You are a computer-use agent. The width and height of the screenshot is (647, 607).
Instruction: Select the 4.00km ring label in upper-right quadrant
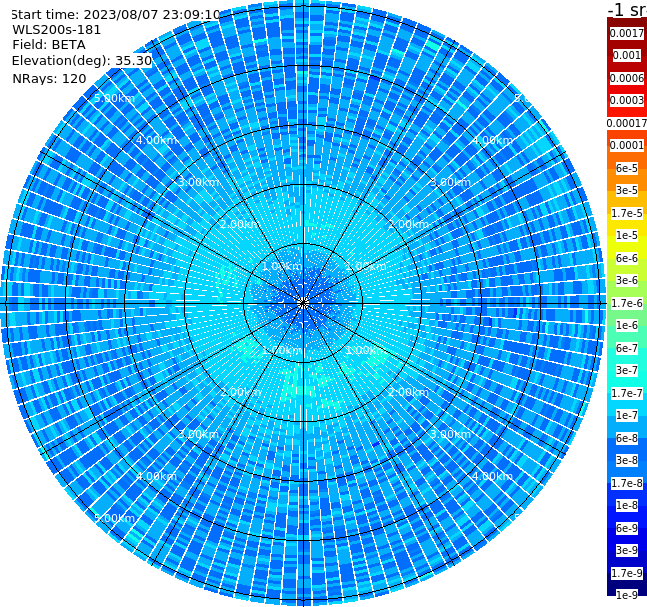coord(492,140)
